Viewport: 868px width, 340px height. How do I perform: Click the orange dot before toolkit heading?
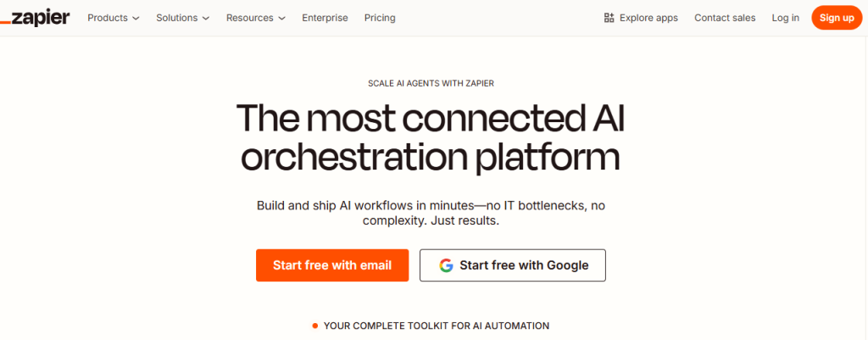tap(315, 326)
